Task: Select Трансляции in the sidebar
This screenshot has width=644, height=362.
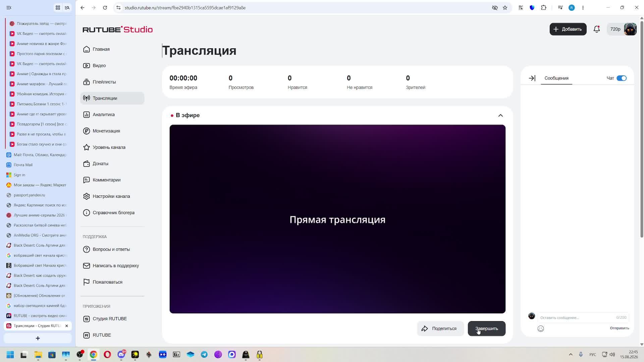Action: pyautogui.click(x=112, y=98)
